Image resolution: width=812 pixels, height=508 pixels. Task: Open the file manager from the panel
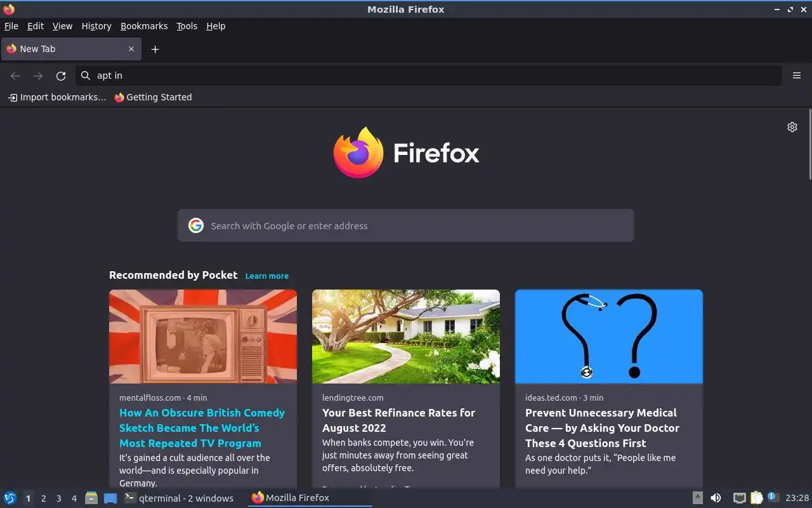coord(91,498)
